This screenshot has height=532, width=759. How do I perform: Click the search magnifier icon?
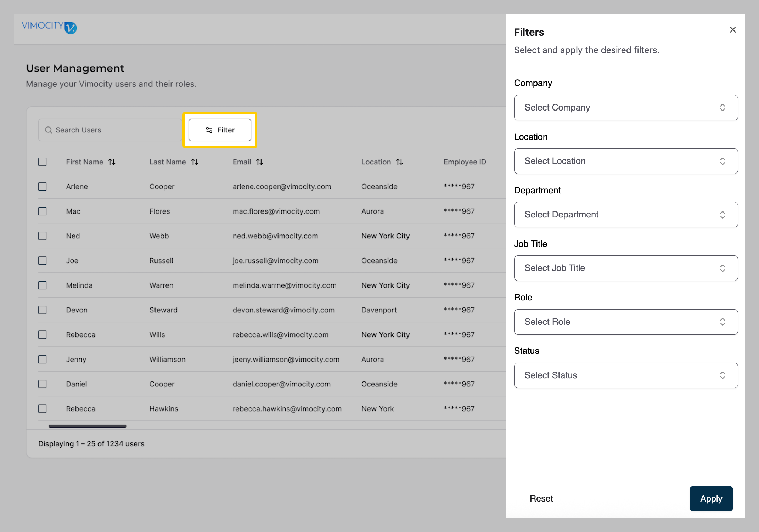49,130
